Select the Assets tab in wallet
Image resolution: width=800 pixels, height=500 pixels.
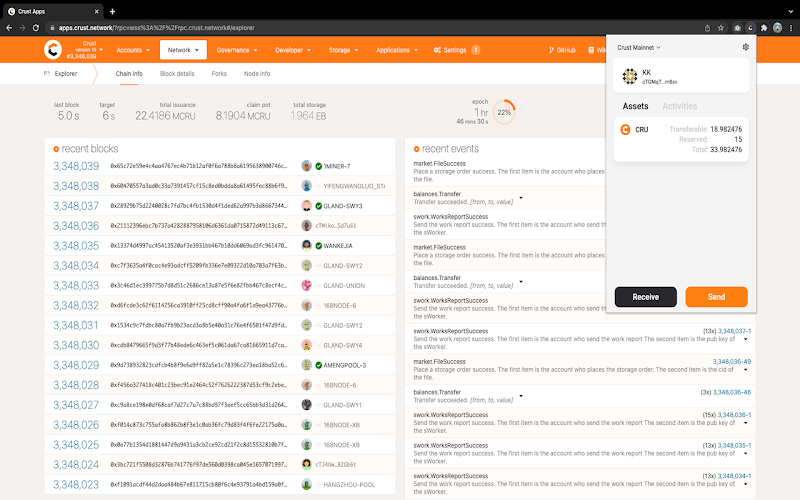click(x=635, y=106)
